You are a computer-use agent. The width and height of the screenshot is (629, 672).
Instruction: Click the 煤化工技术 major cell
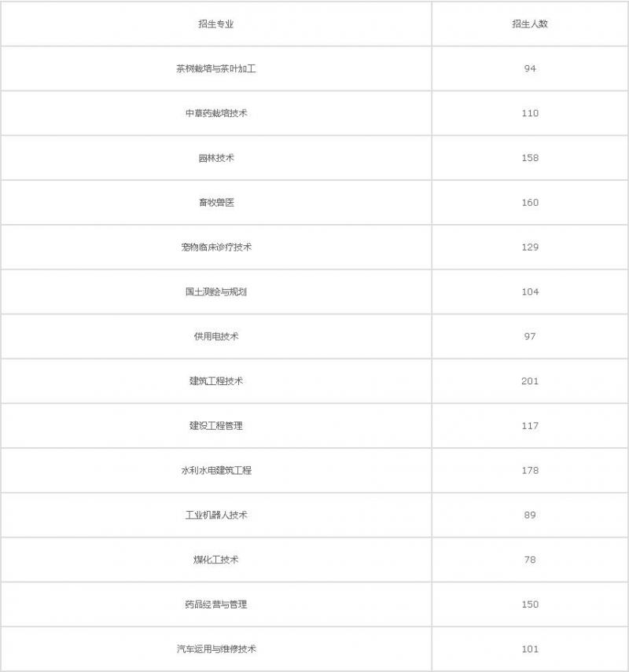[x=216, y=560]
